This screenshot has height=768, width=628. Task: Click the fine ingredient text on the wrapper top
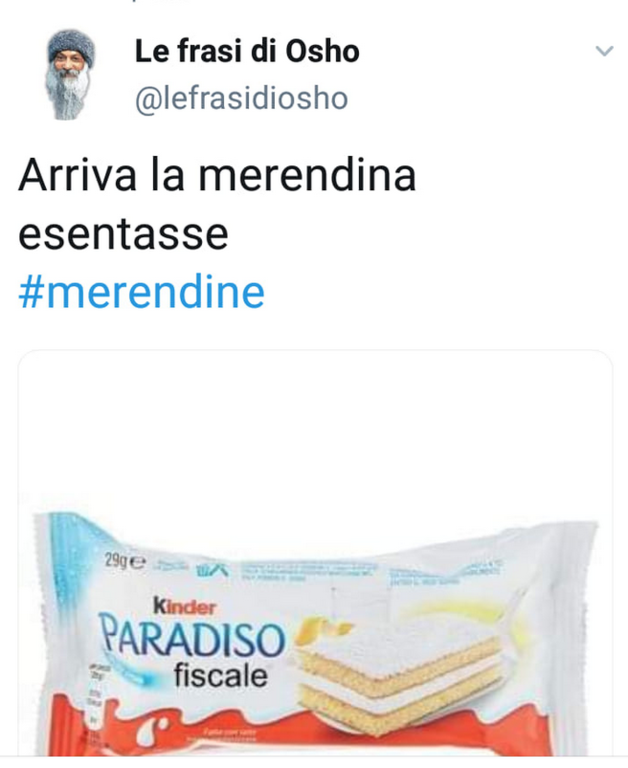coord(309,572)
